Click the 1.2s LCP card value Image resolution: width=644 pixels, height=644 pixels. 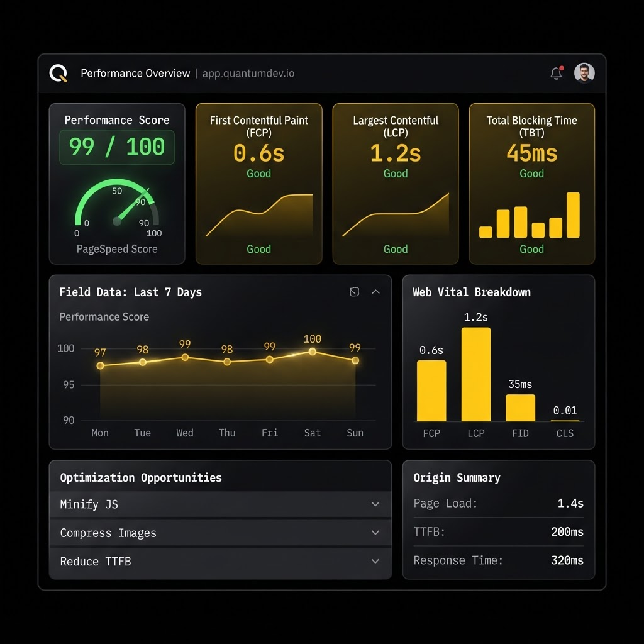[x=396, y=153]
